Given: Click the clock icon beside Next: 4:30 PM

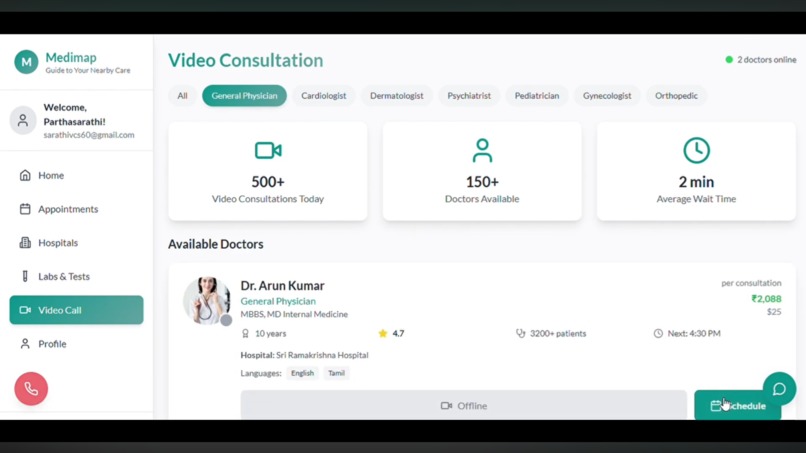Looking at the screenshot, I should (658, 333).
